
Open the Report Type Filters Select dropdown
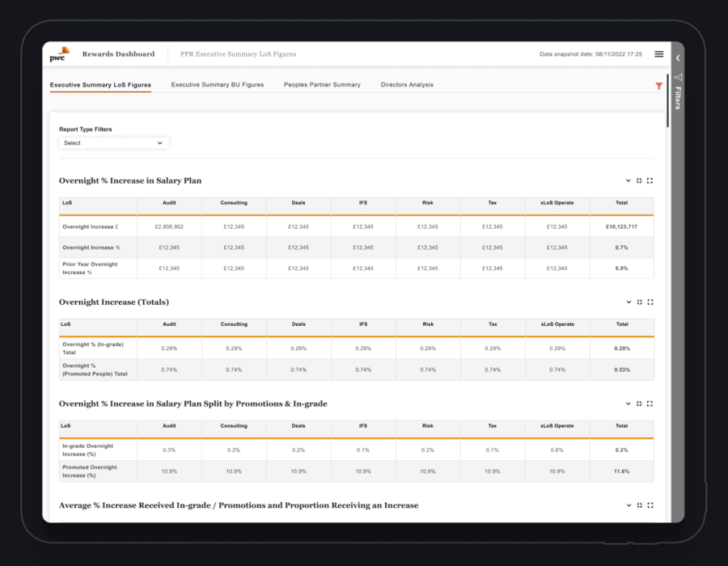[113, 142]
